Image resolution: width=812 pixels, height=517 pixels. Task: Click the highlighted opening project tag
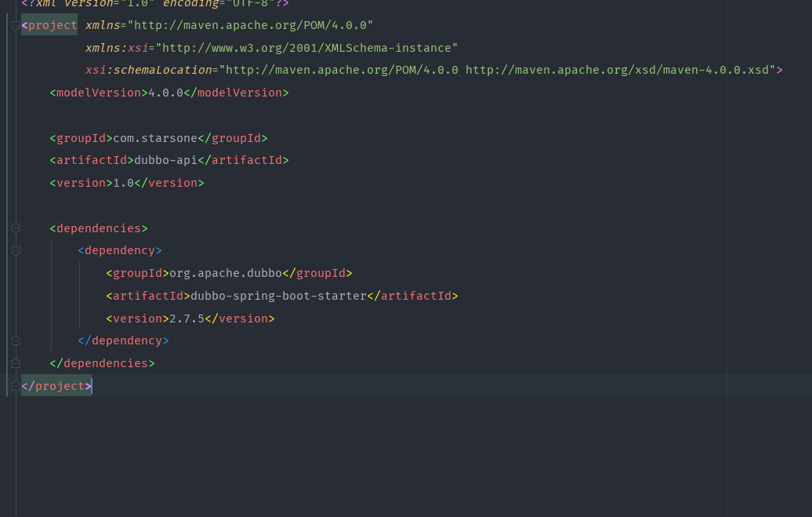click(x=49, y=25)
